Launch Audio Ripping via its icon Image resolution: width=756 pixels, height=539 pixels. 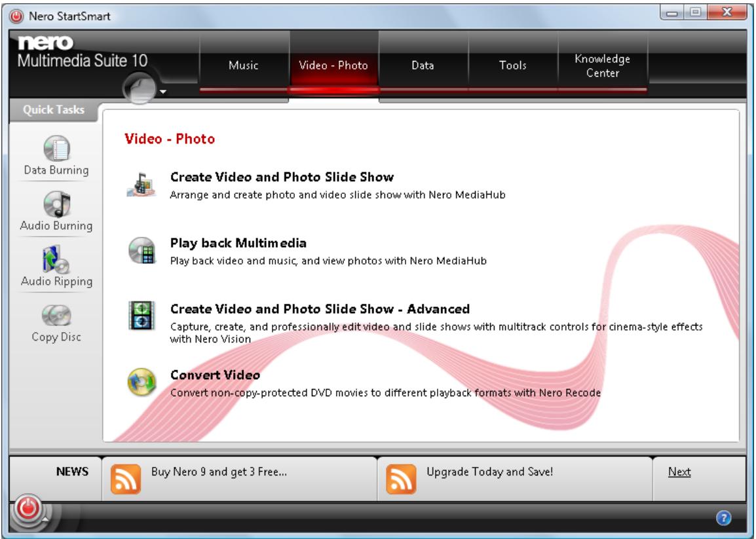(x=56, y=259)
